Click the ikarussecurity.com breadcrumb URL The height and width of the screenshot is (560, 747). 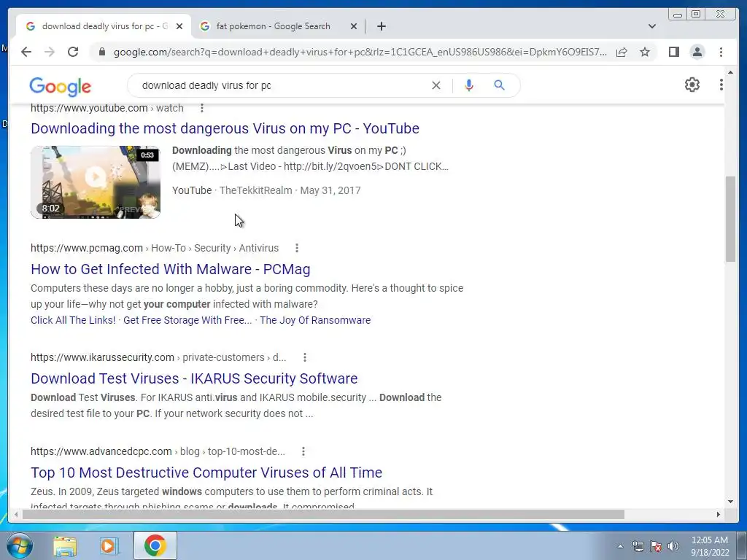coord(158,357)
